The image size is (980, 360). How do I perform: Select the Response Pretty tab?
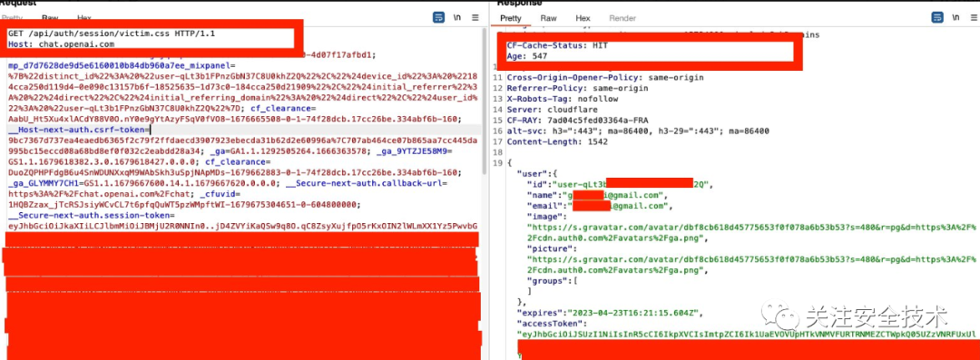coord(511,18)
